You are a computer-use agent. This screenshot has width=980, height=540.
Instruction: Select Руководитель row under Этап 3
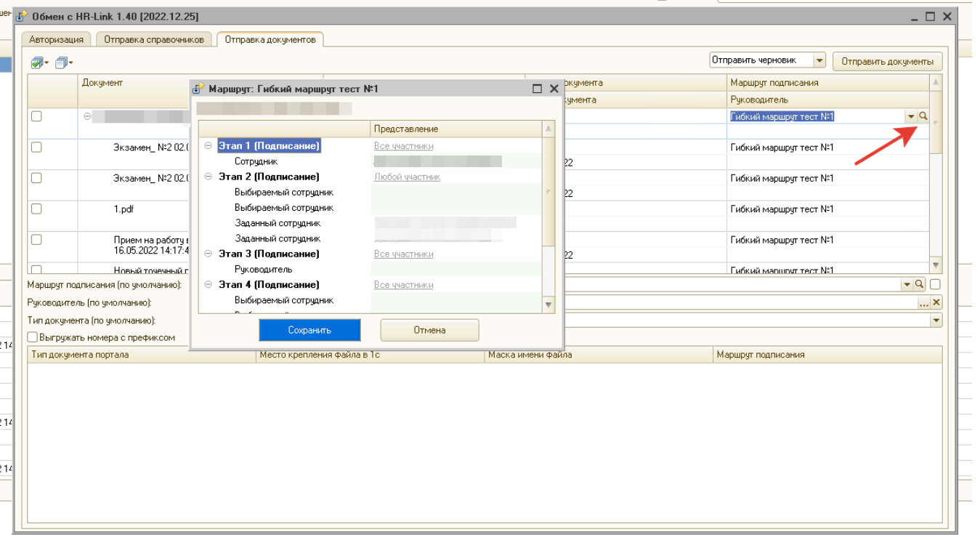(264, 270)
